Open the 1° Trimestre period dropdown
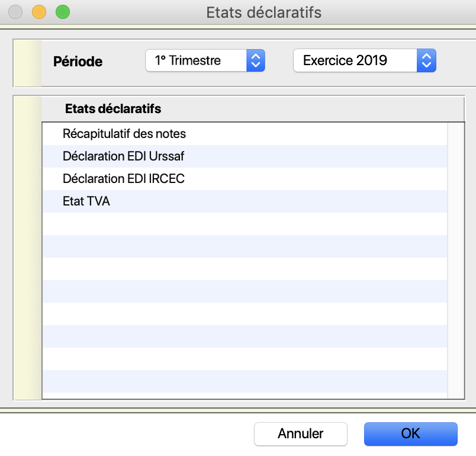The image size is (476, 456). click(205, 60)
